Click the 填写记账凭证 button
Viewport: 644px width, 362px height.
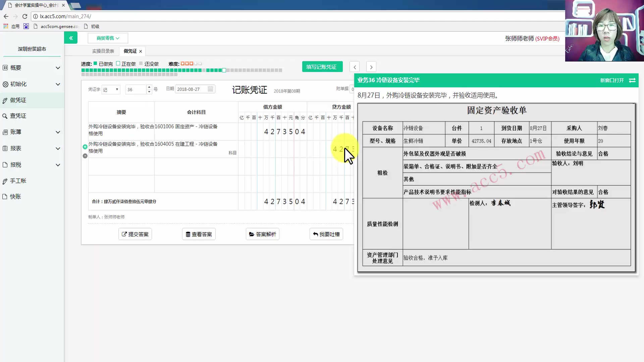point(322,66)
